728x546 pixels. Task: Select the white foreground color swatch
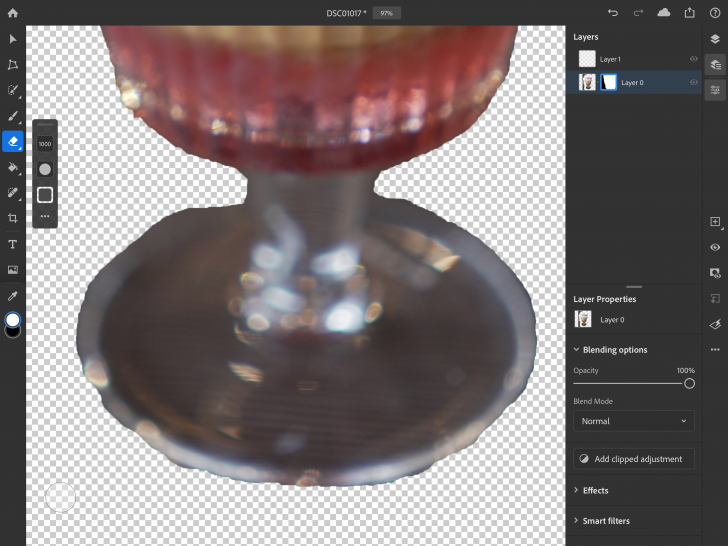(x=13, y=319)
